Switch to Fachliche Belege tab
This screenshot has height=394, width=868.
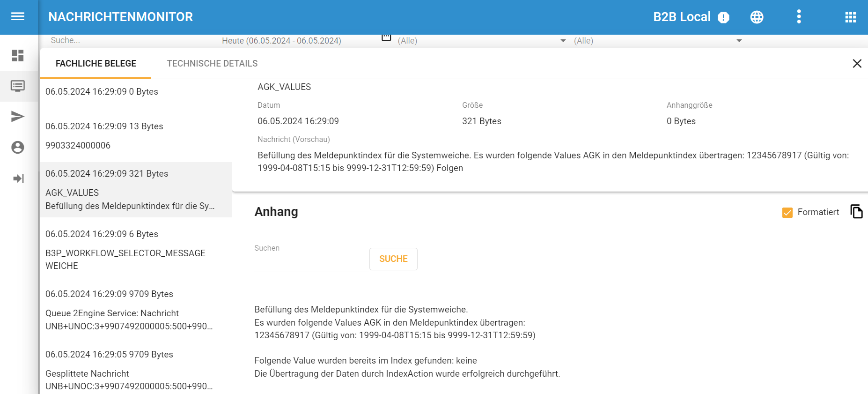pyautogui.click(x=96, y=63)
